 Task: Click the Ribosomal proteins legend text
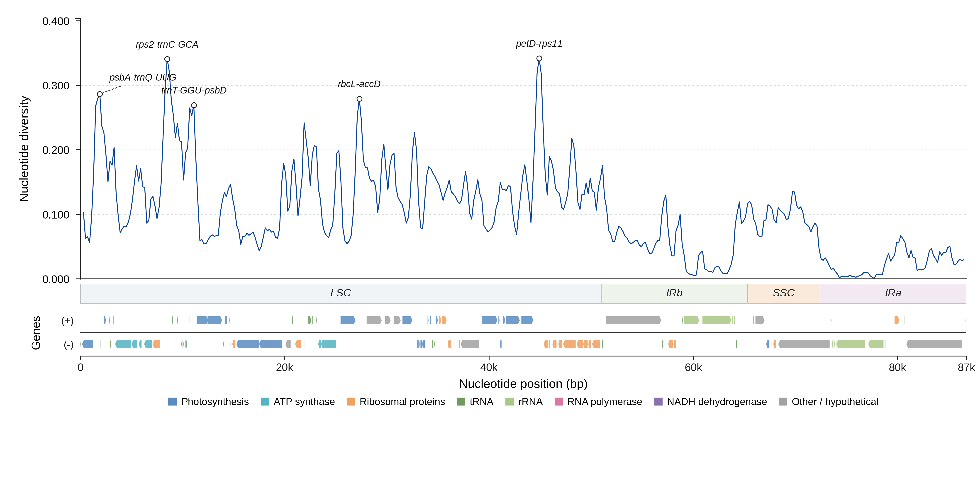tap(402, 402)
